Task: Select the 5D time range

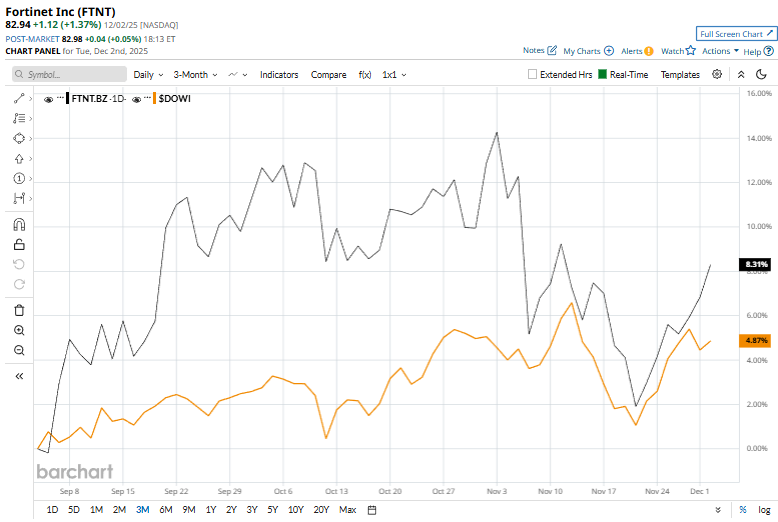Action: click(x=73, y=510)
